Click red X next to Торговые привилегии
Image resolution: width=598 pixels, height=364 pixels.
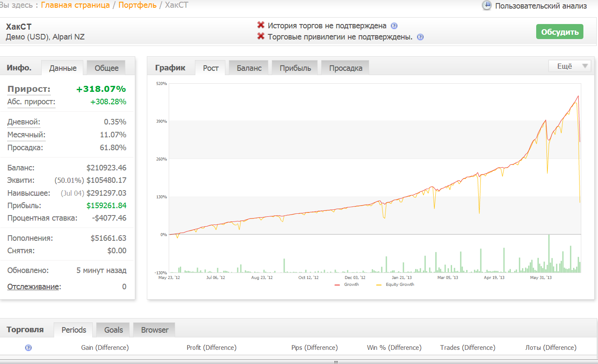[x=261, y=36]
